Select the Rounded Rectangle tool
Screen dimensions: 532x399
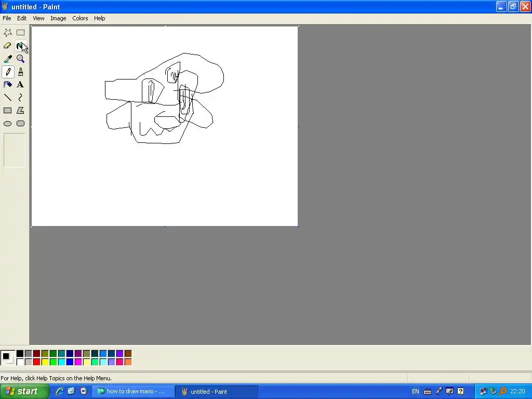(x=21, y=124)
